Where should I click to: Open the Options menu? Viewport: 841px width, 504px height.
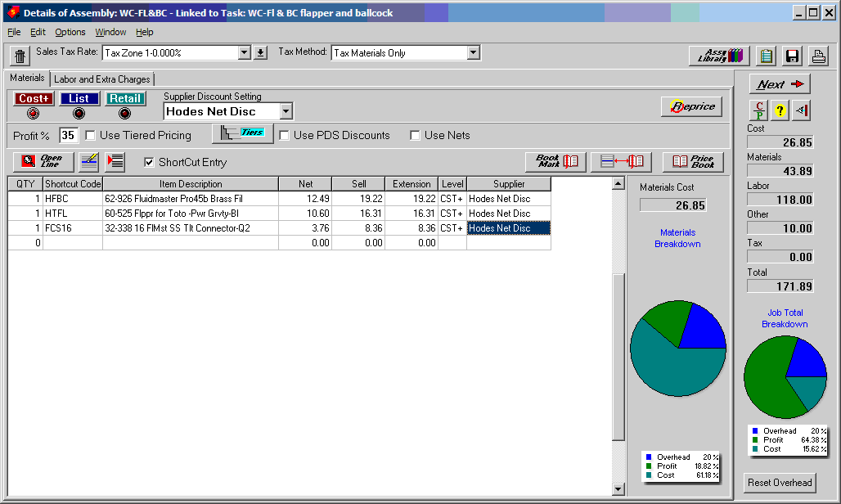click(x=70, y=32)
